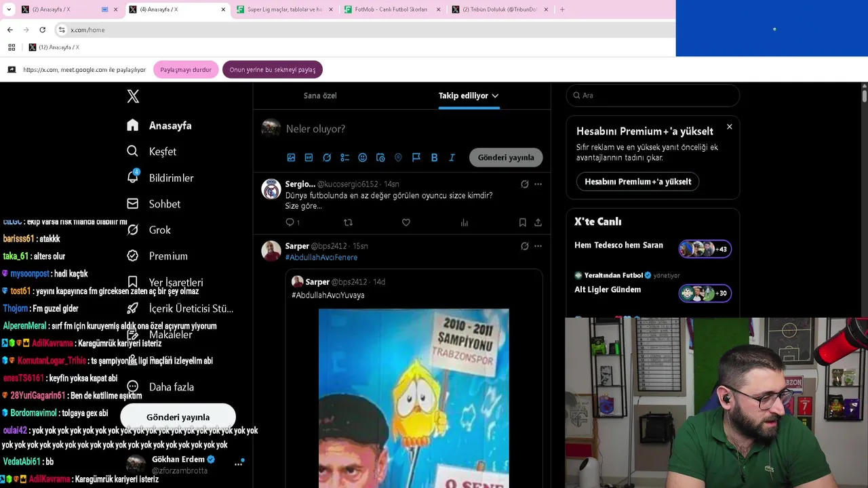Click the flag icon in composer
Image resolution: width=868 pixels, height=488 pixels.
pos(416,157)
